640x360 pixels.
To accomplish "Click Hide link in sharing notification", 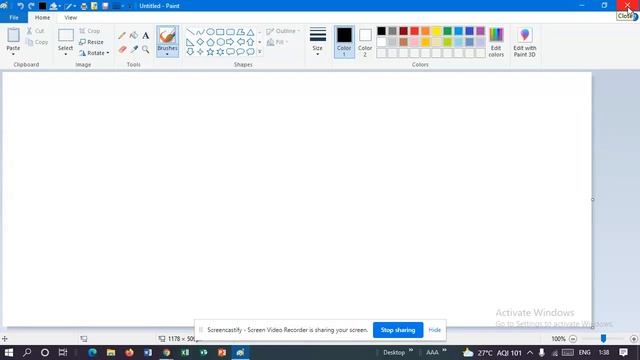I will click(x=435, y=330).
